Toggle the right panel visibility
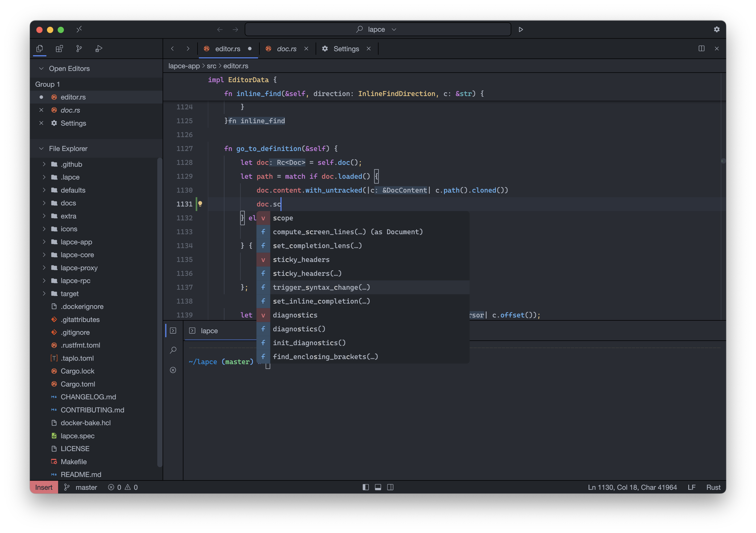Screen dimensions: 756x533 pos(391,487)
